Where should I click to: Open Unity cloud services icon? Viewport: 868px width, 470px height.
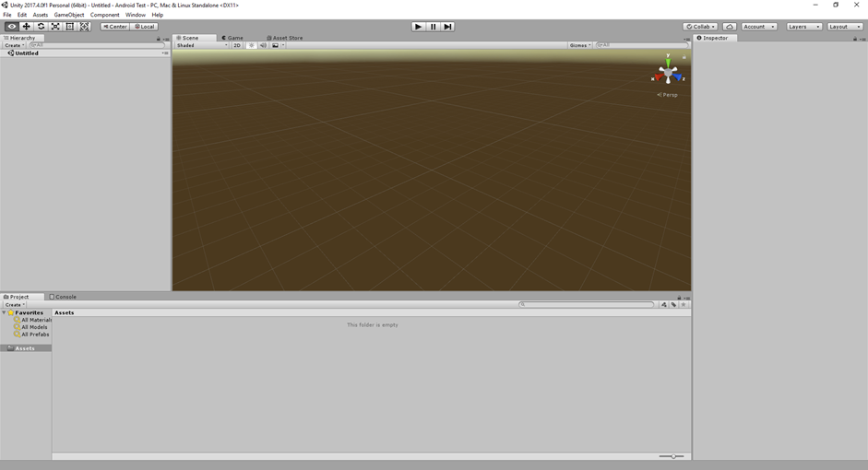pyautogui.click(x=730, y=27)
